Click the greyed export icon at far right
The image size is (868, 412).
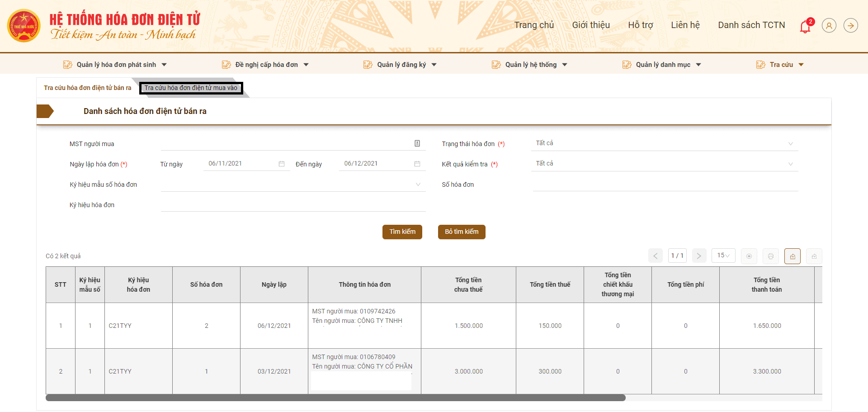click(814, 256)
